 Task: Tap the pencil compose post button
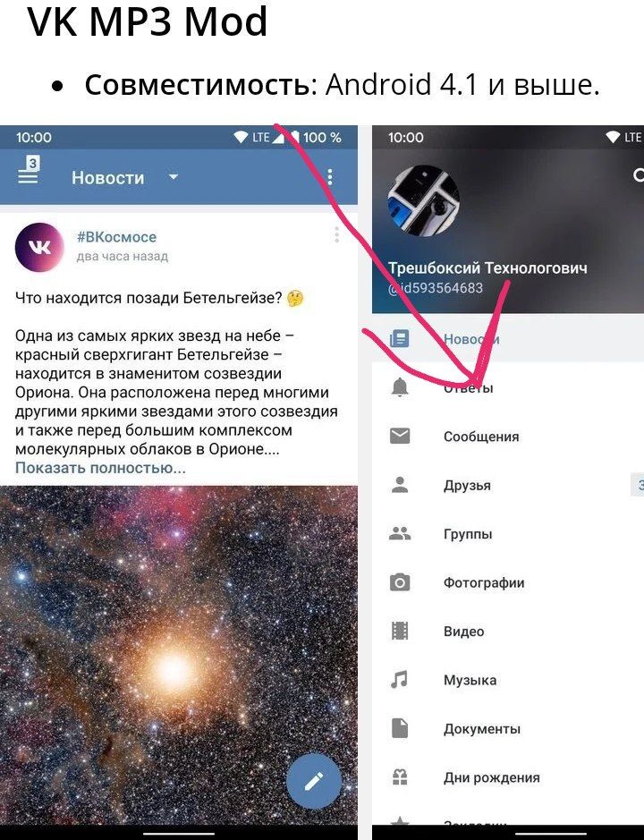tap(313, 781)
